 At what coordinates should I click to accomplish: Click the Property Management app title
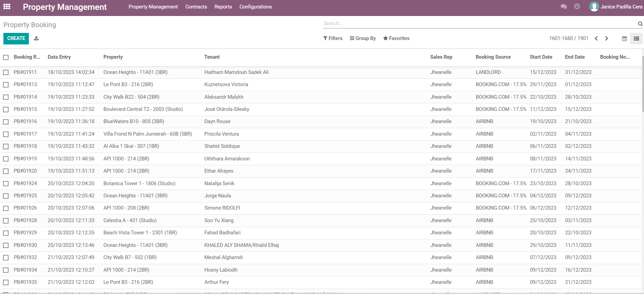pos(65,7)
